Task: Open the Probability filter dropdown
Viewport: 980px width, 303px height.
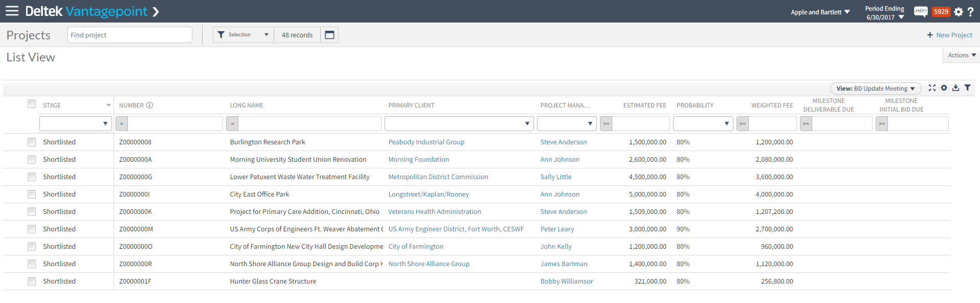Action: [703, 123]
